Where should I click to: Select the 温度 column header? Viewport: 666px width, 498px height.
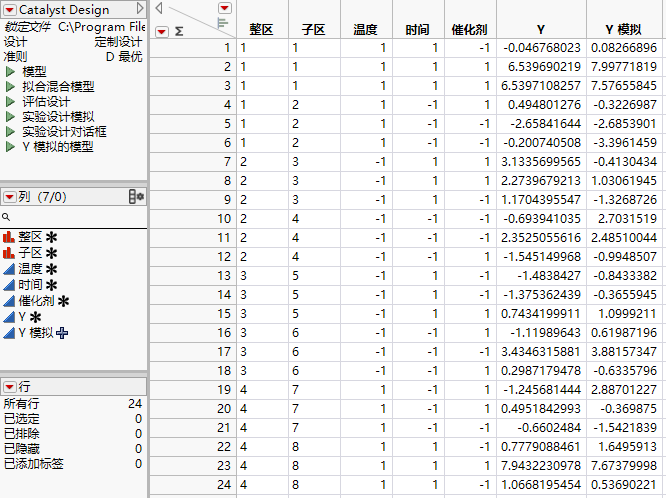[366, 29]
